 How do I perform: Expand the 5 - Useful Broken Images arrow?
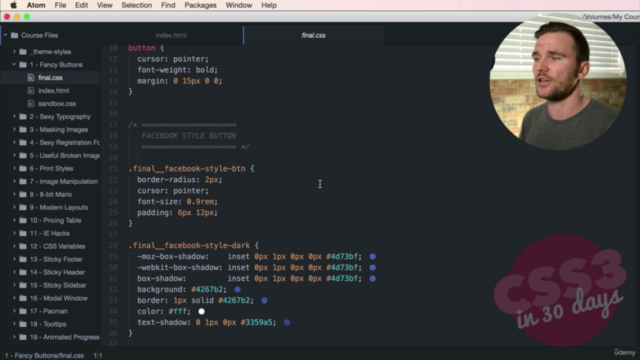click(14, 156)
